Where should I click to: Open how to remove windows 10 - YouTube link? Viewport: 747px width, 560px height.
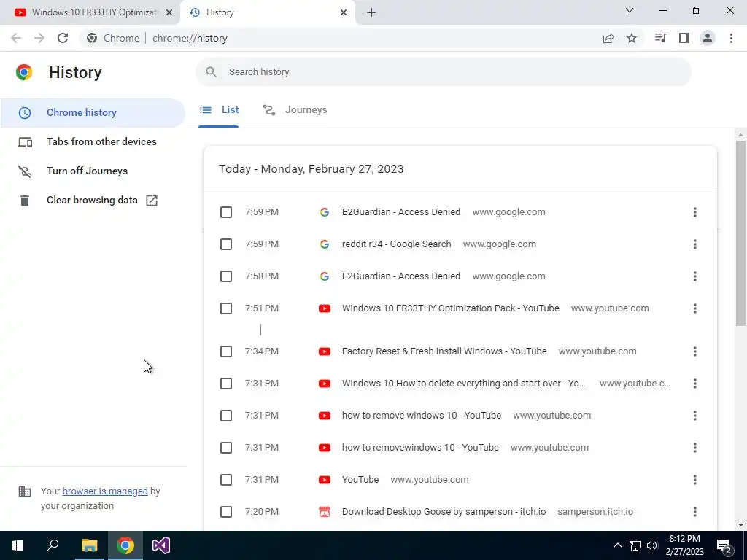tap(422, 416)
